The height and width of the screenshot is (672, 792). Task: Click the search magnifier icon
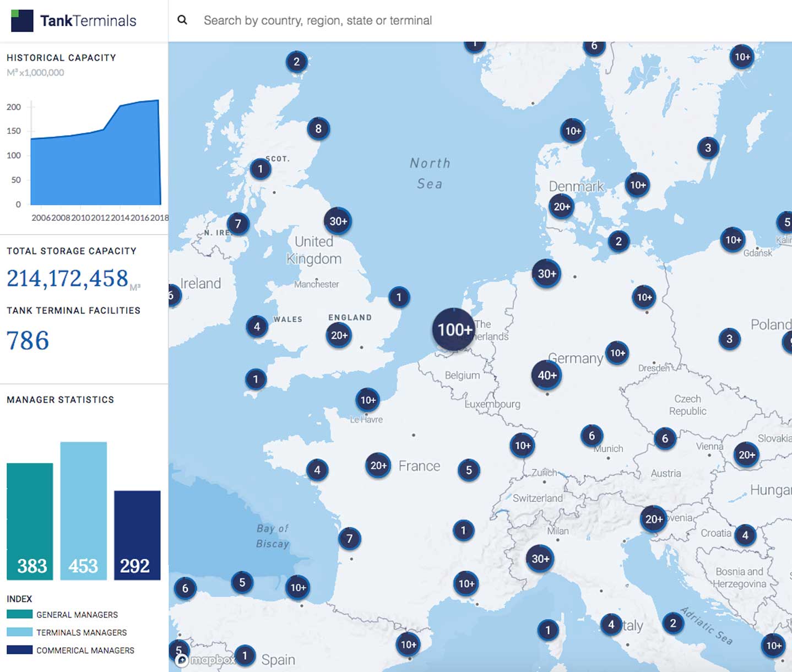click(x=182, y=20)
